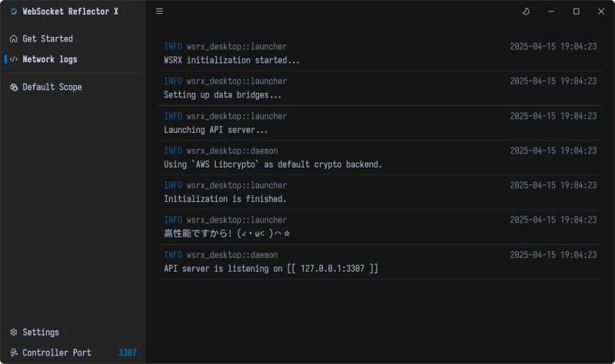Click timestamp of the Launching API server entry
The image size is (615, 364).
pyautogui.click(x=553, y=116)
